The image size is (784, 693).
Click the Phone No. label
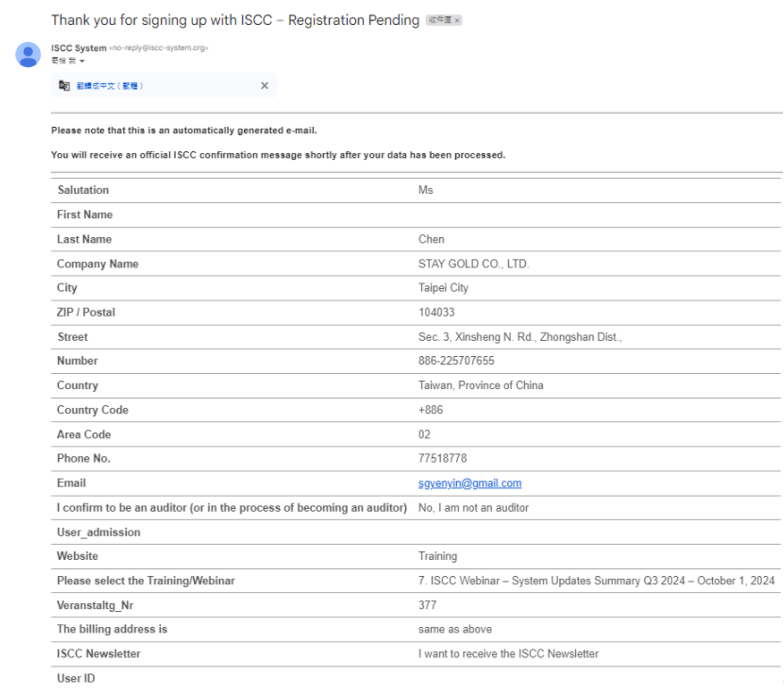84,458
